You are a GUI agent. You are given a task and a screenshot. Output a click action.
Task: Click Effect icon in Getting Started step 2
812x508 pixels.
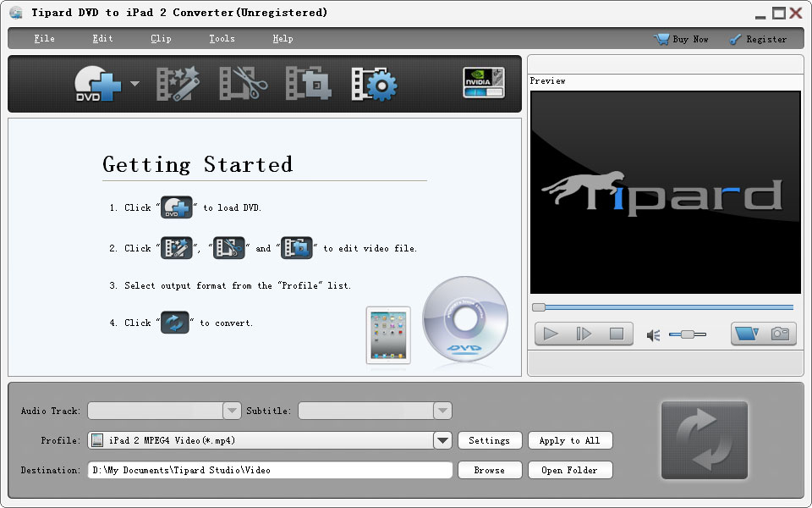[x=177, y=248]
